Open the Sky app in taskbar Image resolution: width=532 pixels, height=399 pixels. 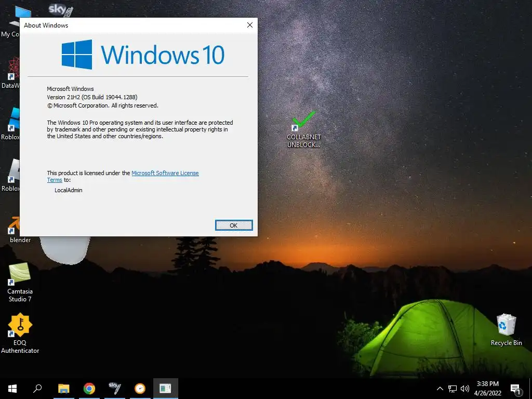[115, 389]
